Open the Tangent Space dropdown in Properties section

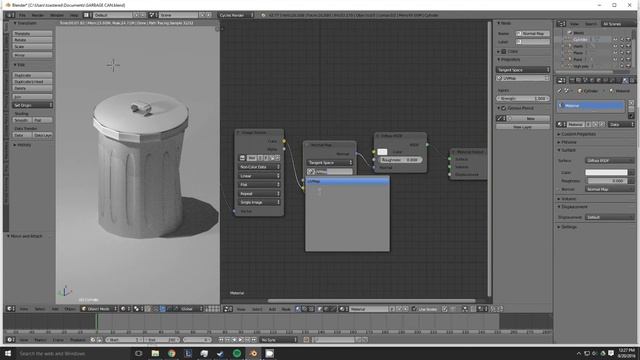coord(523,70)
